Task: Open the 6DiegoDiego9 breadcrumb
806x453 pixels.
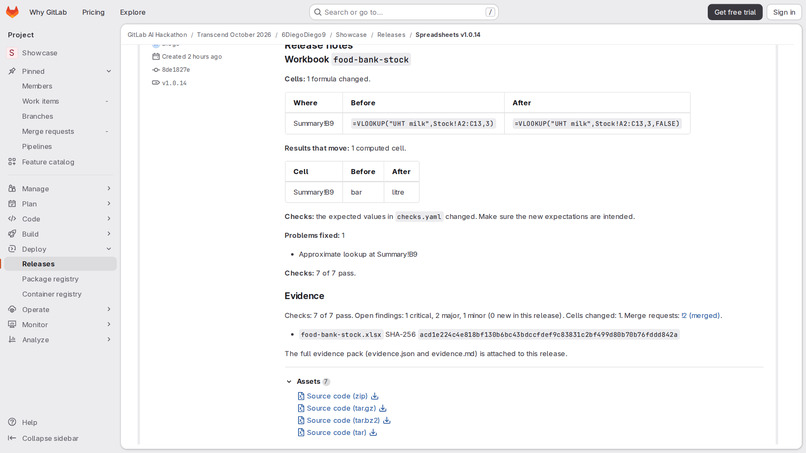Action: click(x=304, y=35)
